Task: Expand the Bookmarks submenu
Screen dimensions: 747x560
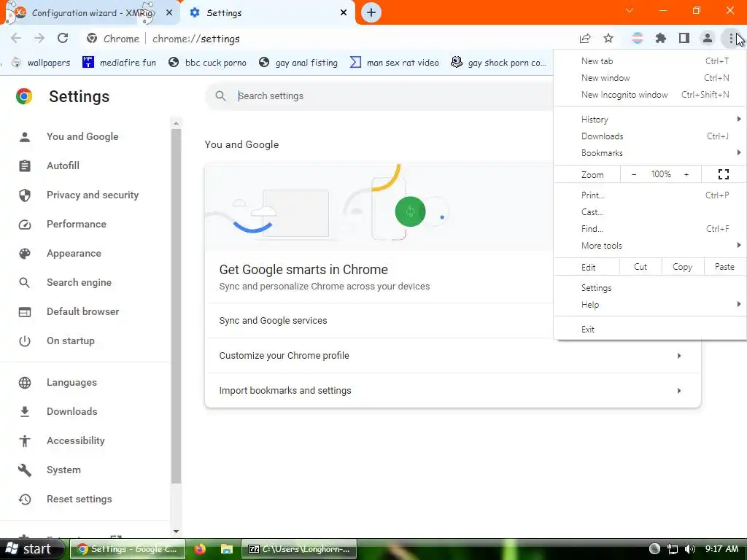Action: coord(650,153)
